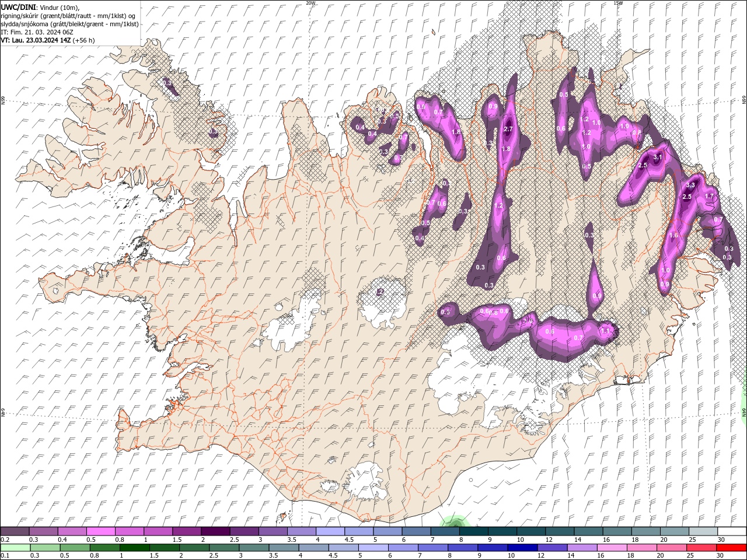The width and height of the screenshot is (747, 560).
Task: Pick lavender swatch between 4 and 4.5, upper legend
Action: 330,531
